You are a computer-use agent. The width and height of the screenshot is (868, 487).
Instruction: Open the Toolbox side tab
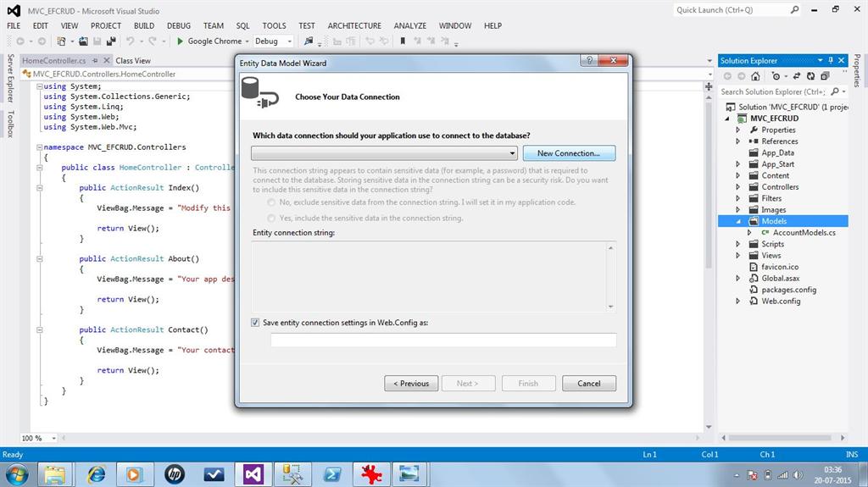click(10, 124)
